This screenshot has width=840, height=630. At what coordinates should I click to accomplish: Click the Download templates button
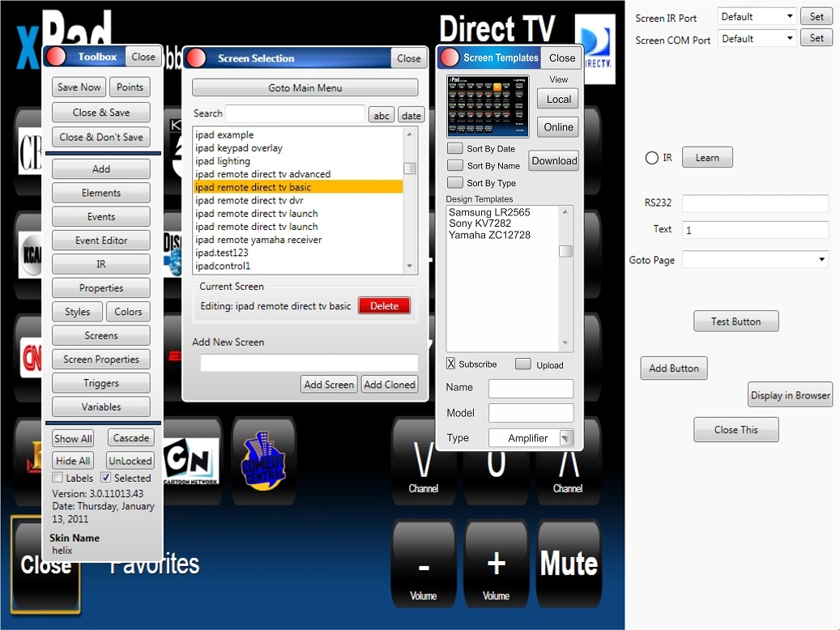click(x=554, y=160)
